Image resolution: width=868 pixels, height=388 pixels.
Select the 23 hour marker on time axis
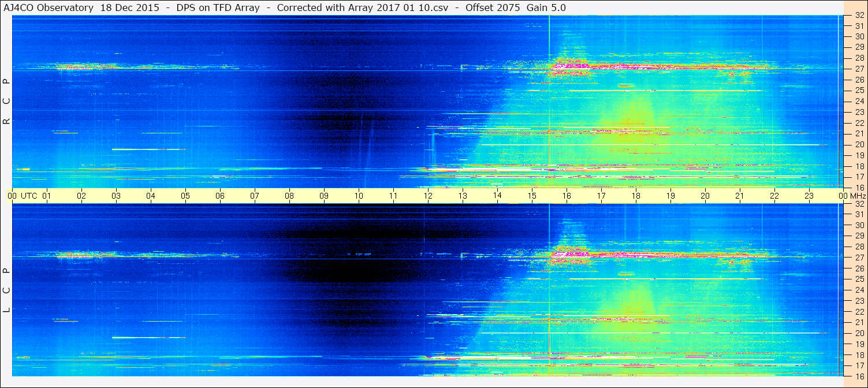click(x=809, y=196)
